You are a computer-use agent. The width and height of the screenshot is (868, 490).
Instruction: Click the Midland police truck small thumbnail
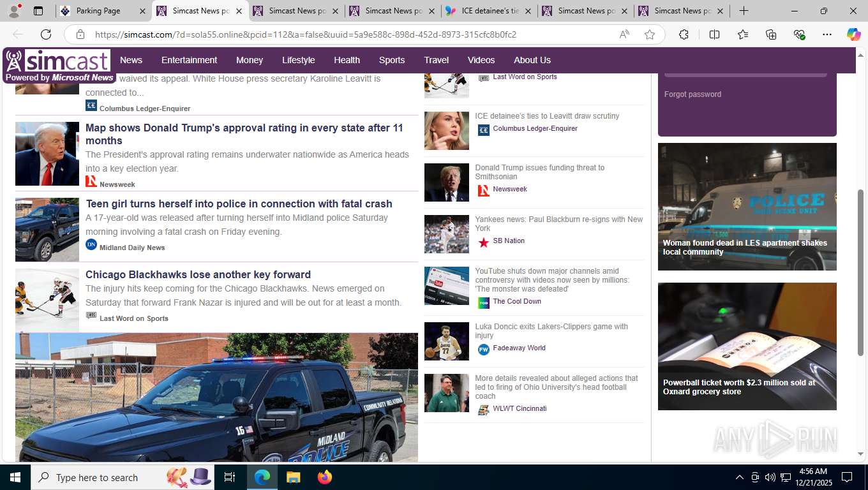pyautogui.click(x=47, y=230)
